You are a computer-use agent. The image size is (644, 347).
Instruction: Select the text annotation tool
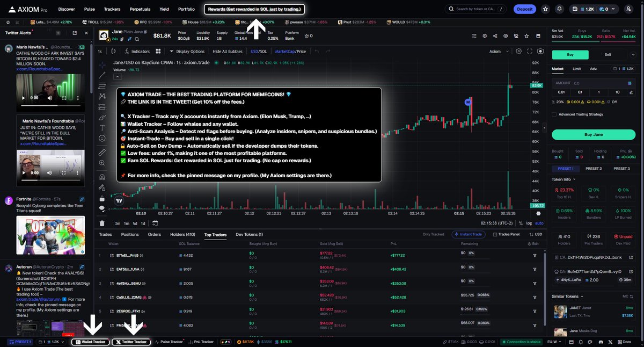click(102, 127)
